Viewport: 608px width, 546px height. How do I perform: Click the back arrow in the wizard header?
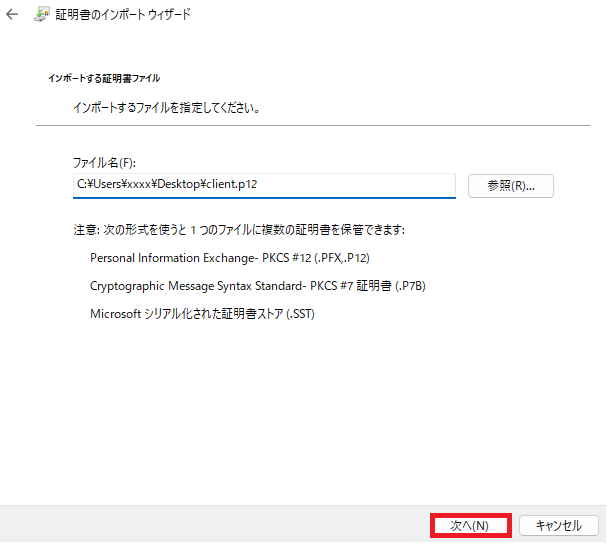(11, 16)
